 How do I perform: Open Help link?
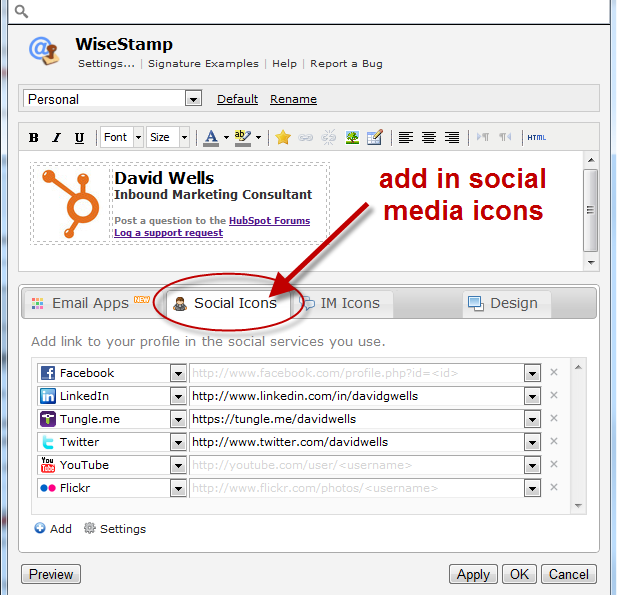[x=284, y=64]
